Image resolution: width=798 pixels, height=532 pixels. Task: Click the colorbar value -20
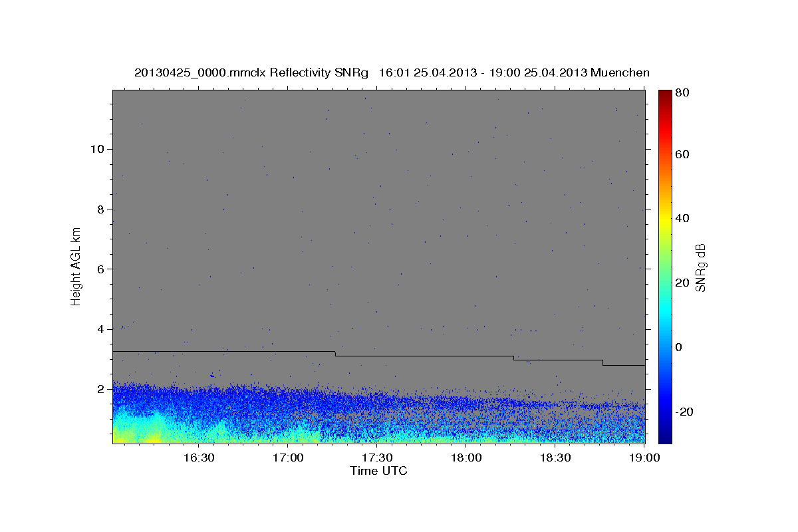pos(685,412)
